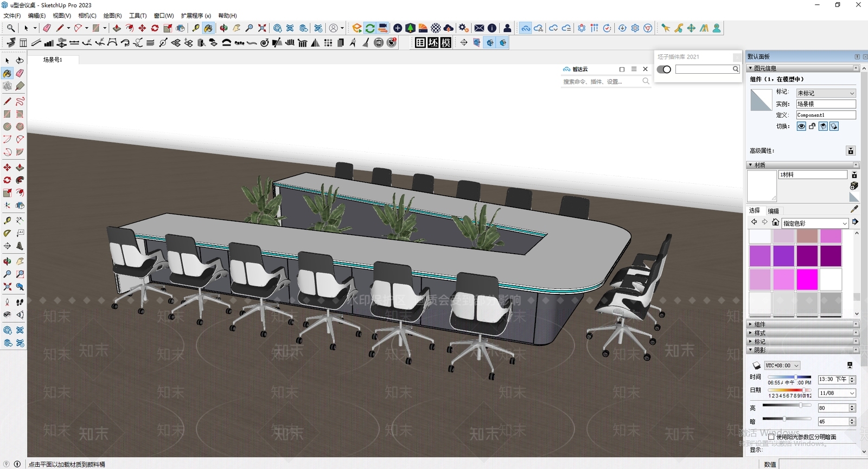Select the Eraser tool in left toolbar
The image size is (868, 469).
(x=20, y=73)
